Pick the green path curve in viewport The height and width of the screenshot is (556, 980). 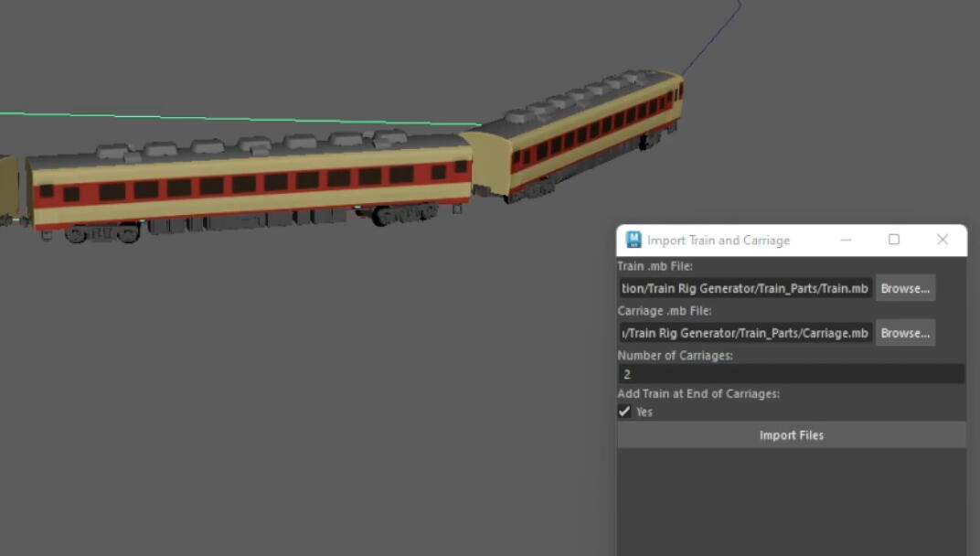pyautogui.click(x=229, y=118)
